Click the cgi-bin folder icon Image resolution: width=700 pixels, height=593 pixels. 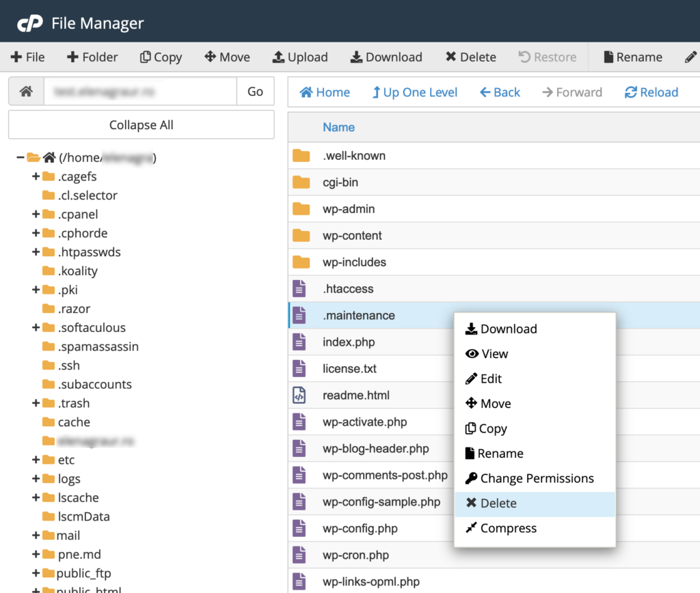tap(301, 182)
